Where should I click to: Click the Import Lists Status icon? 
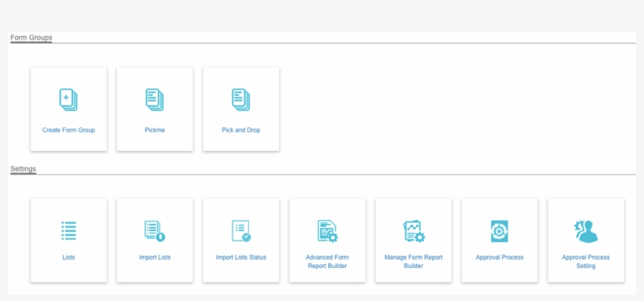[x=241, y=231]
